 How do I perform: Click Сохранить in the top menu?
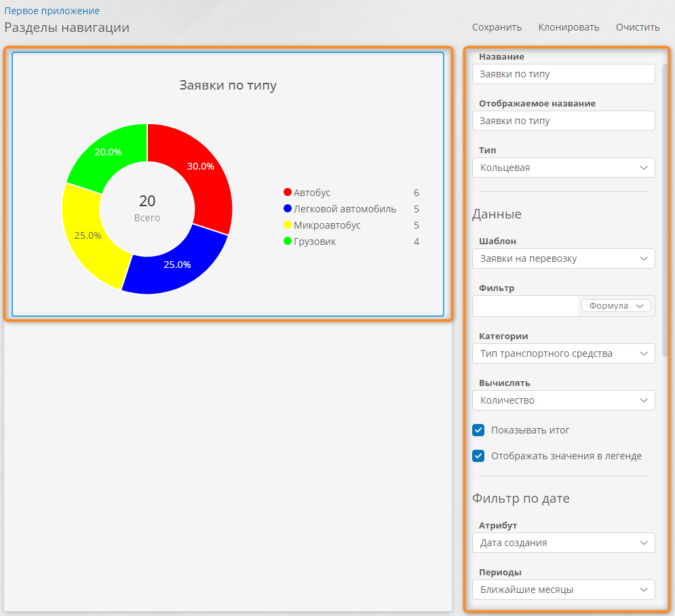(497, 28)
